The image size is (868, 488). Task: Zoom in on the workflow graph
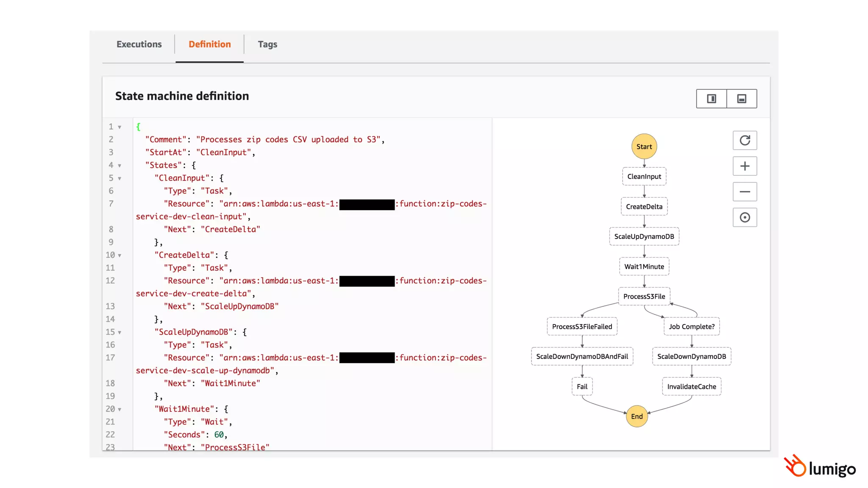point(745,166)
